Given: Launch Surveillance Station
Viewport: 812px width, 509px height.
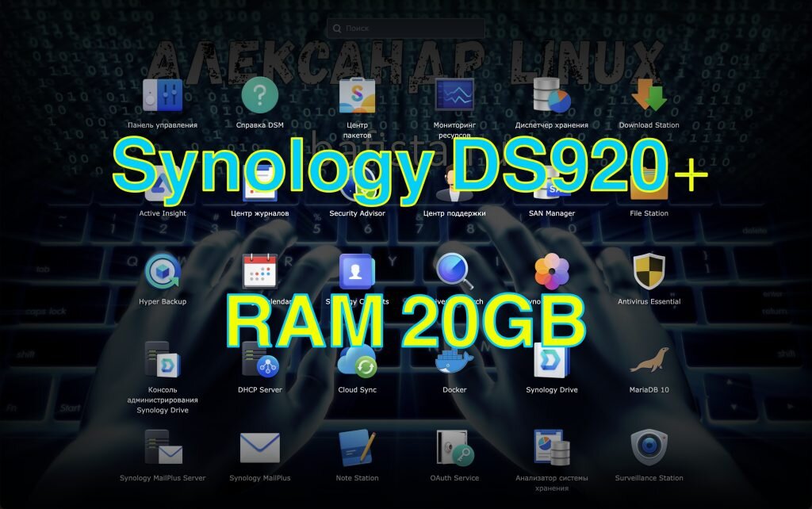Looking at the screenshot, I should [x=649, y=448].
